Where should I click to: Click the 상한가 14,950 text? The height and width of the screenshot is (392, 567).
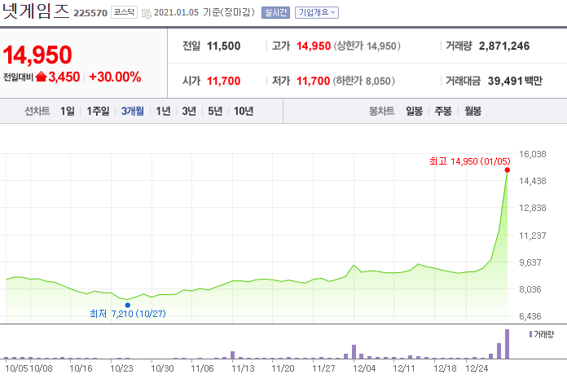pos(367,46)
